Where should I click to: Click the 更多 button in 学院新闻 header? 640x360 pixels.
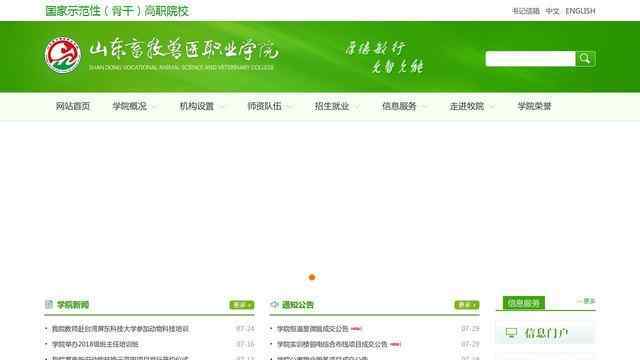(242, 305)
